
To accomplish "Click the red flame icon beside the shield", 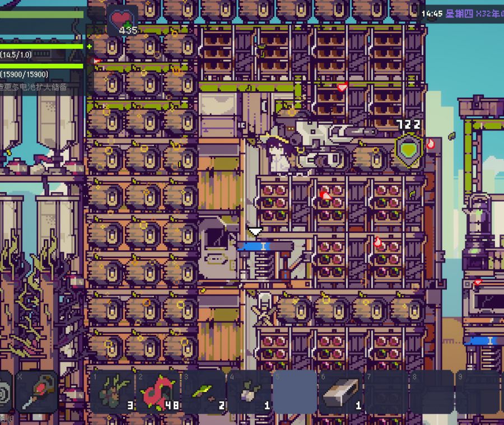I will pyautogui.click(x=430, y=143).
